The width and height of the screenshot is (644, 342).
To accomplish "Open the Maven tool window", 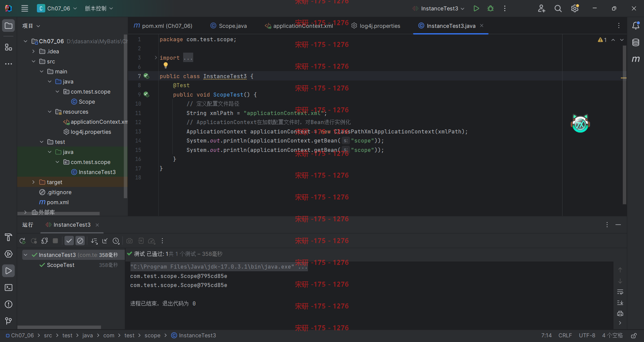I will pyautogui.click(x=636, y=59).
